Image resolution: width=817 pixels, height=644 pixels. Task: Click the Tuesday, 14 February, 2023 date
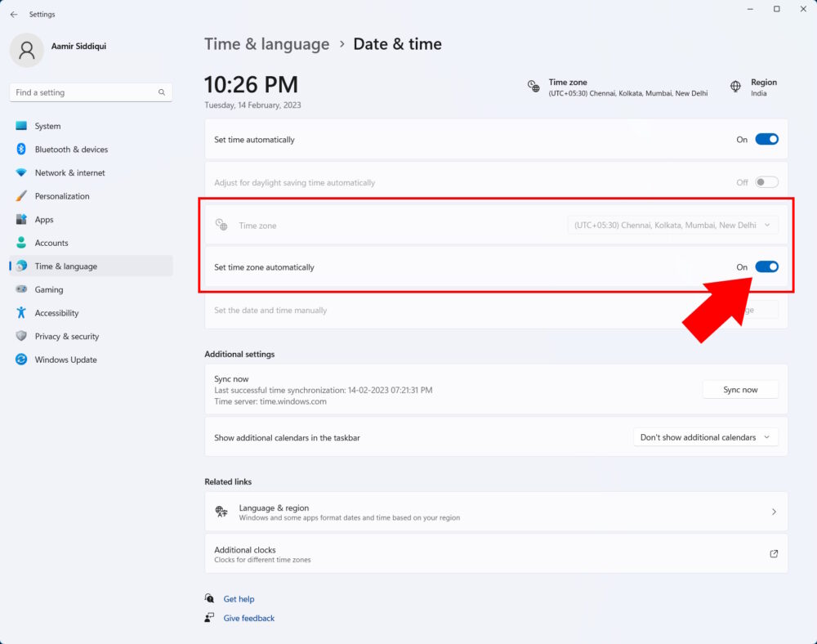click(x=252, y=105)
